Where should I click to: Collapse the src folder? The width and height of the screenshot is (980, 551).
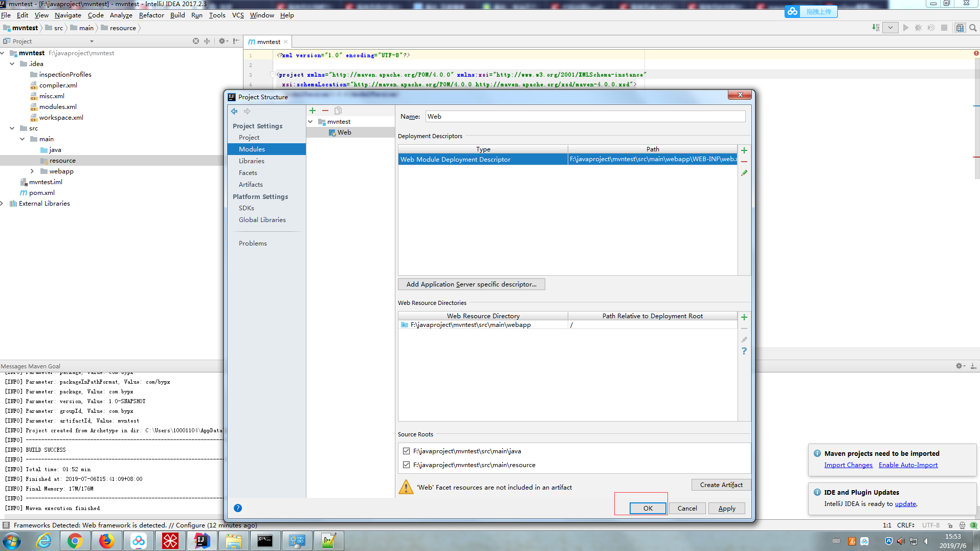pyautogui.click(x=12, y=128)
